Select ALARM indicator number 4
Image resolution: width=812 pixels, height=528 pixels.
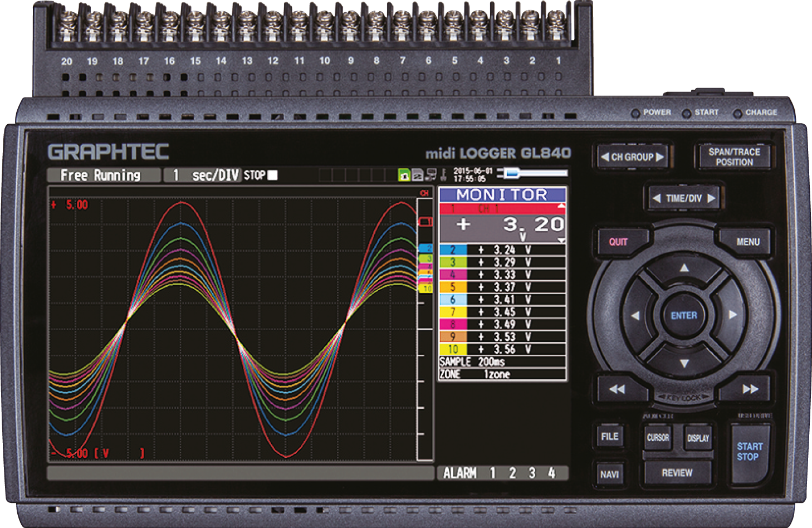click(x=551, y=473)
